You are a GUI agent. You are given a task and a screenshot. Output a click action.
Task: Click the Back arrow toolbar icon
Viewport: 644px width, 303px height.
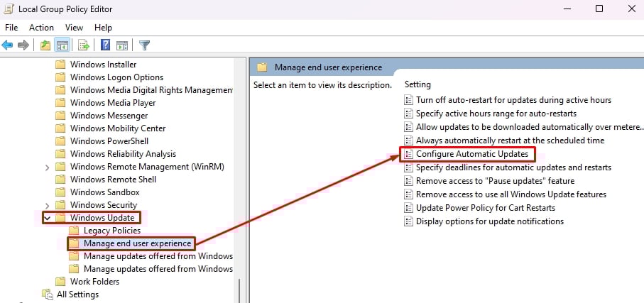point(7,45)
